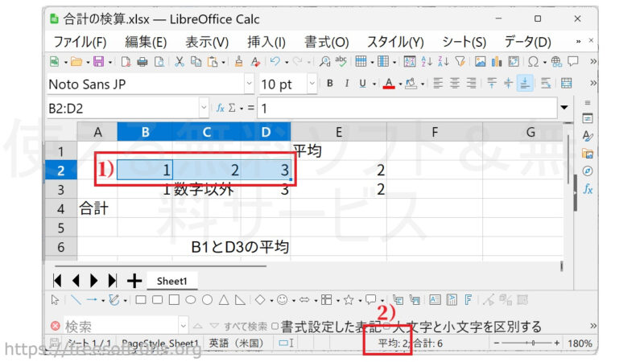The image size is (644, 362).
Task: Click the Print icon
Action: (x=142, y=62)
